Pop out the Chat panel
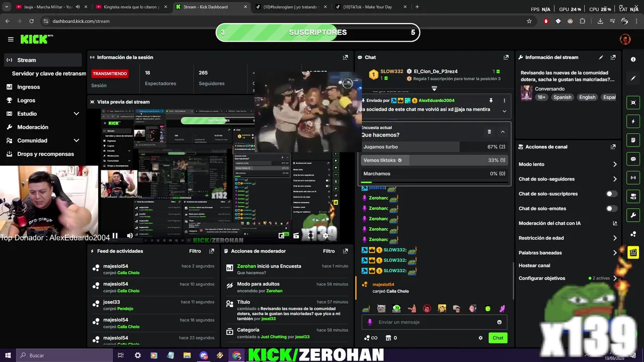 506,57
